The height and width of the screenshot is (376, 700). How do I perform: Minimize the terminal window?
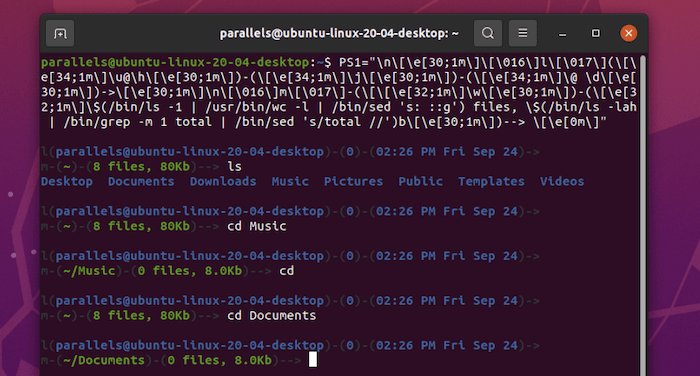coord(562,33)
